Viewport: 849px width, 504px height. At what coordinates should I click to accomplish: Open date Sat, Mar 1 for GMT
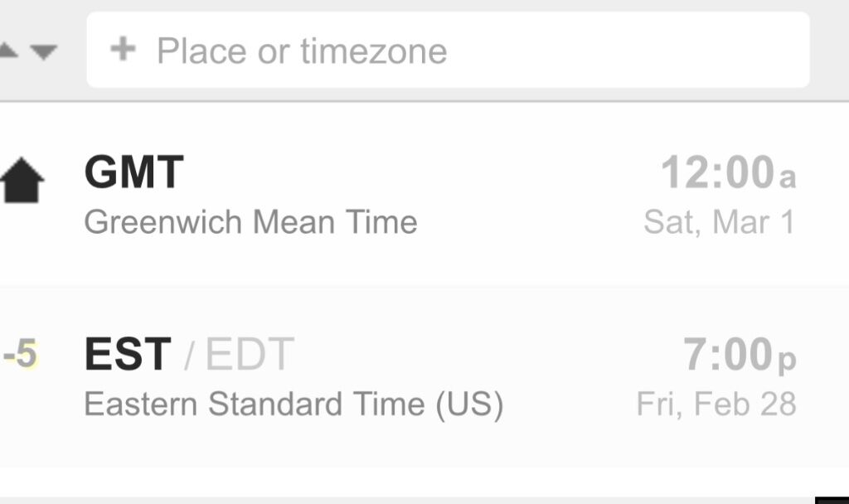tap(719, 222)
